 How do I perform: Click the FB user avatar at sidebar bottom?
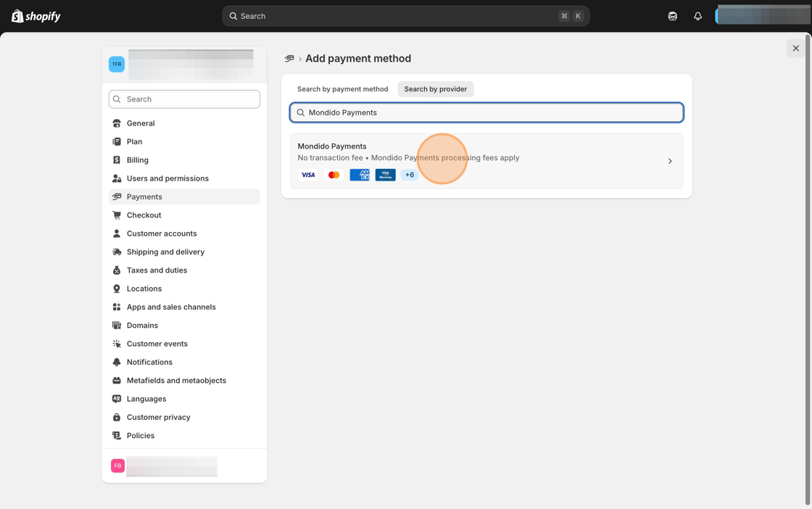click(x=117, y=465)
